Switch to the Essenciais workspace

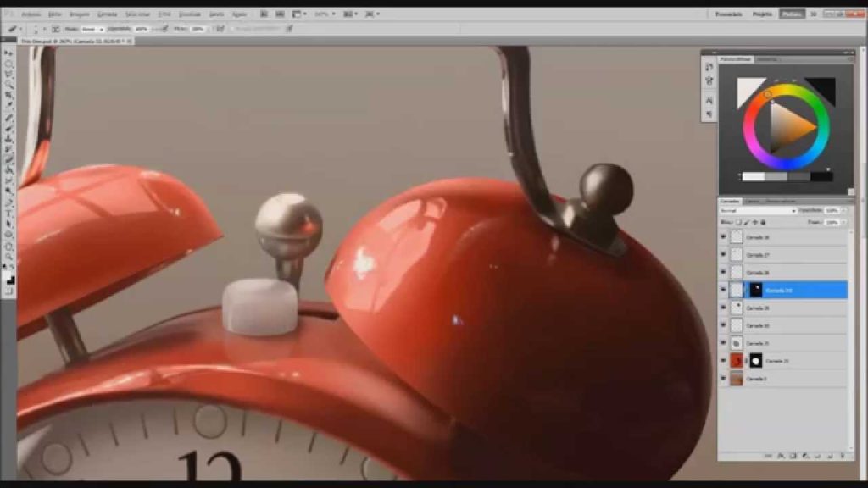(729, 14)
